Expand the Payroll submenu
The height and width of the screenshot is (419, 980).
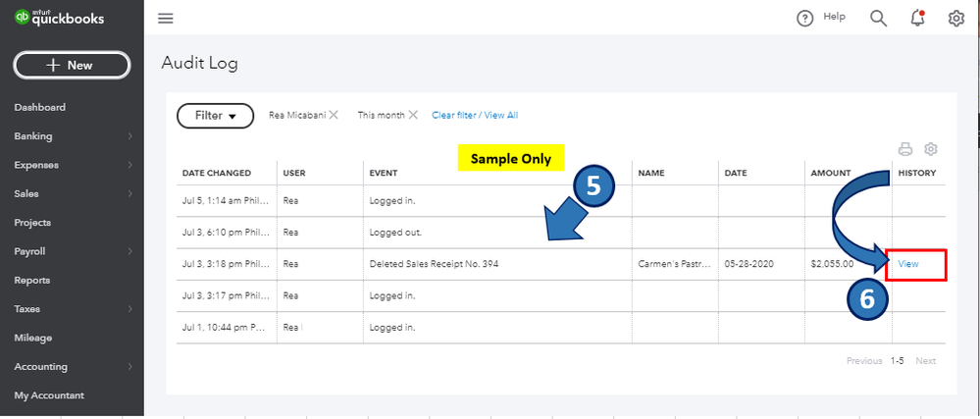click(x=129, y=251)
